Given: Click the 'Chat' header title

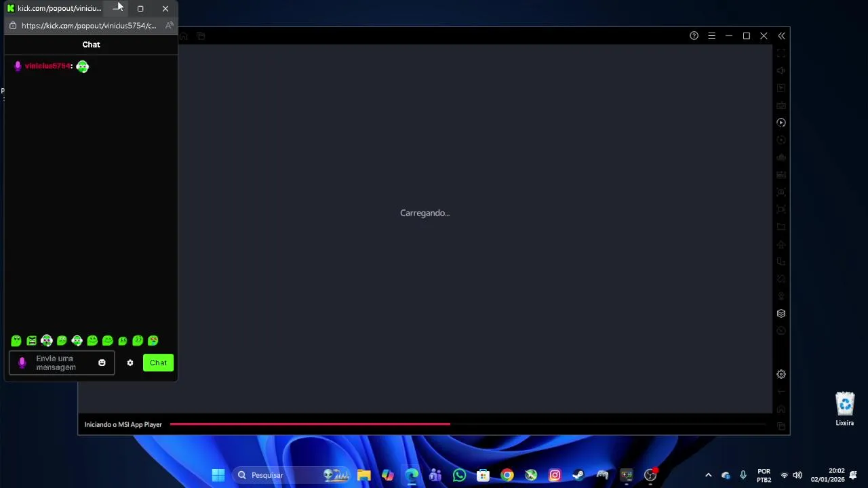Looking at the screenshot, I should [91, 45].
